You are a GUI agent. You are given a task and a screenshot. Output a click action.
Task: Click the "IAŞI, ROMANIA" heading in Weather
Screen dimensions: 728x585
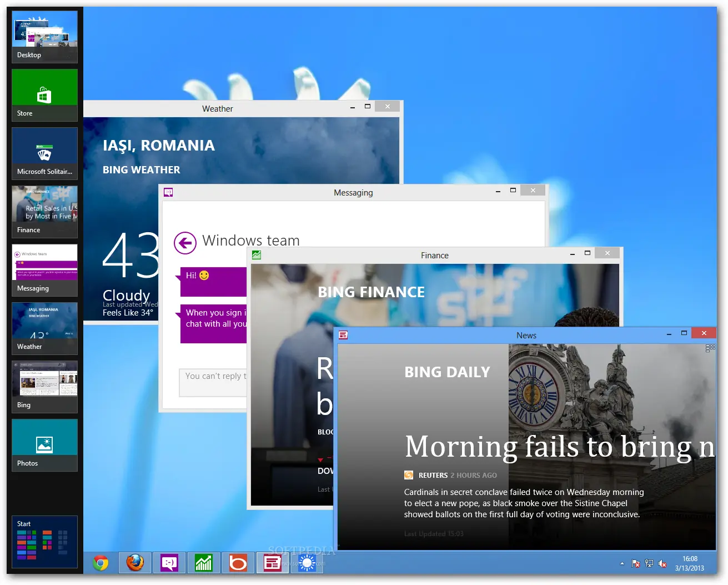pyautogui.click(x=159, y=146)
